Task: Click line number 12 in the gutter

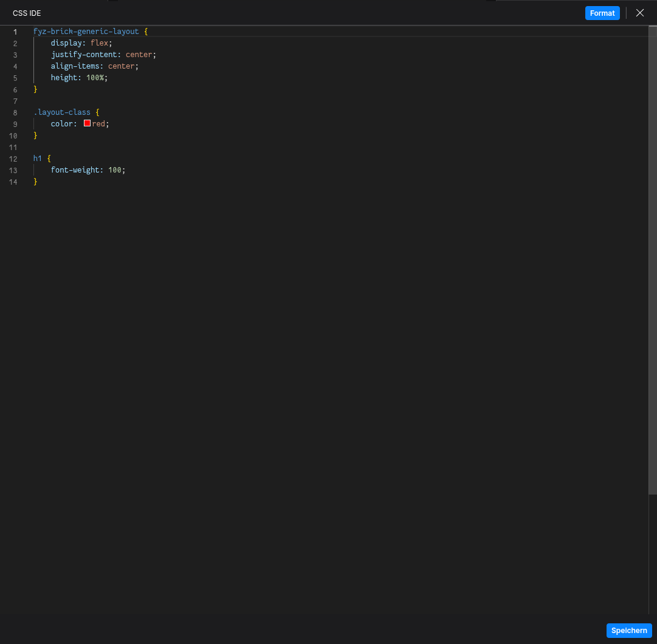Action: (x=13, y=159)
